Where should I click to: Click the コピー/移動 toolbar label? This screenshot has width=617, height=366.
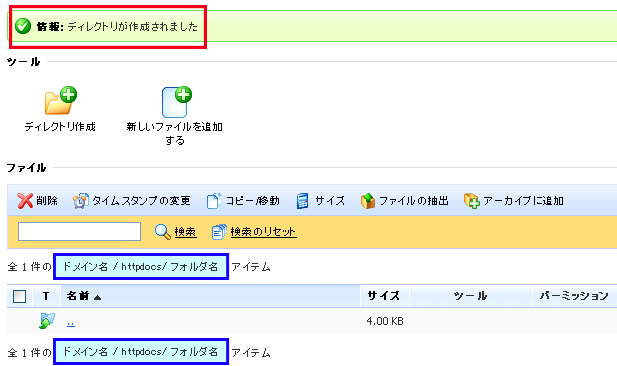[252, 201]
